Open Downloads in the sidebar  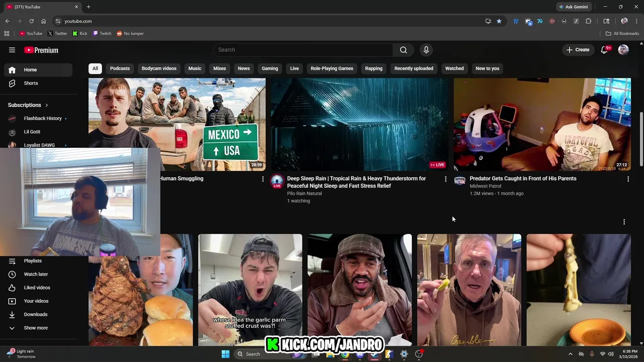(x=38, y=314)
